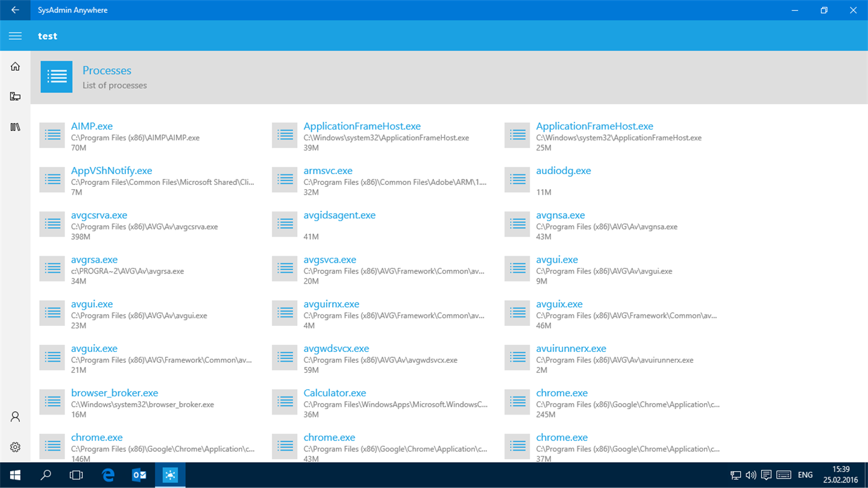The image size is (868, 488).
Task: Select the avuirunnerx.exe process name
Action: coord(571,349)
